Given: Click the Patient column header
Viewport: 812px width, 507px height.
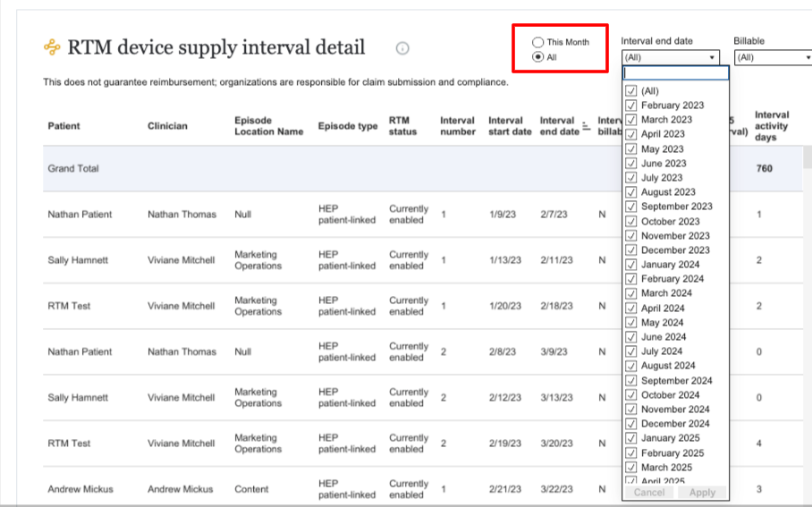Looking at the screenshot, I should [63, 126].
